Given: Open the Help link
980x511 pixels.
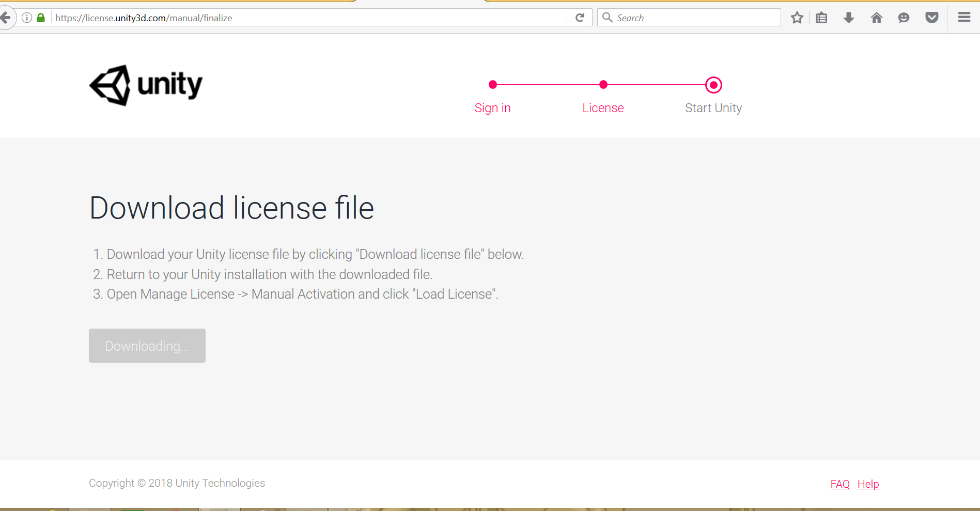Looking at the screenshot, I should [868, 484].
